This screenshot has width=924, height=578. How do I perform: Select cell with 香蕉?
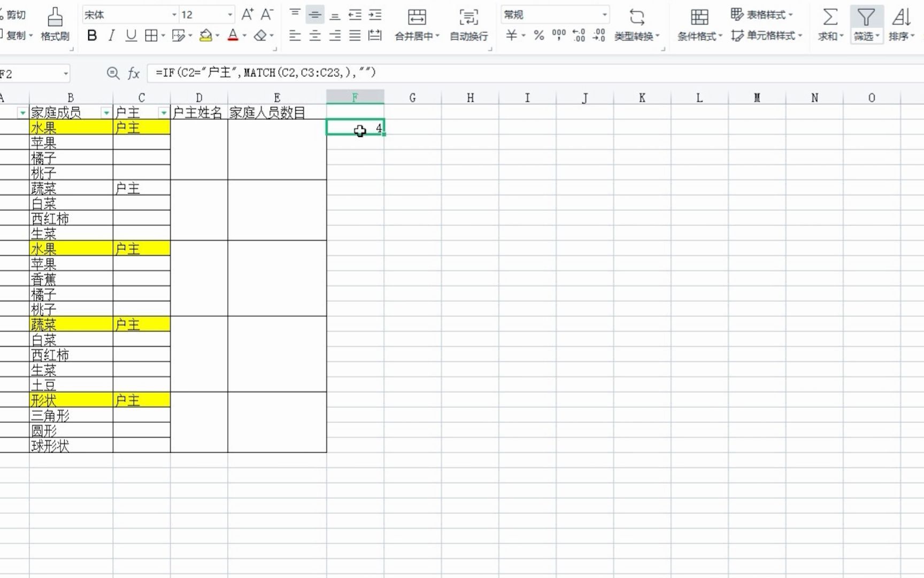tap(71, 279)
